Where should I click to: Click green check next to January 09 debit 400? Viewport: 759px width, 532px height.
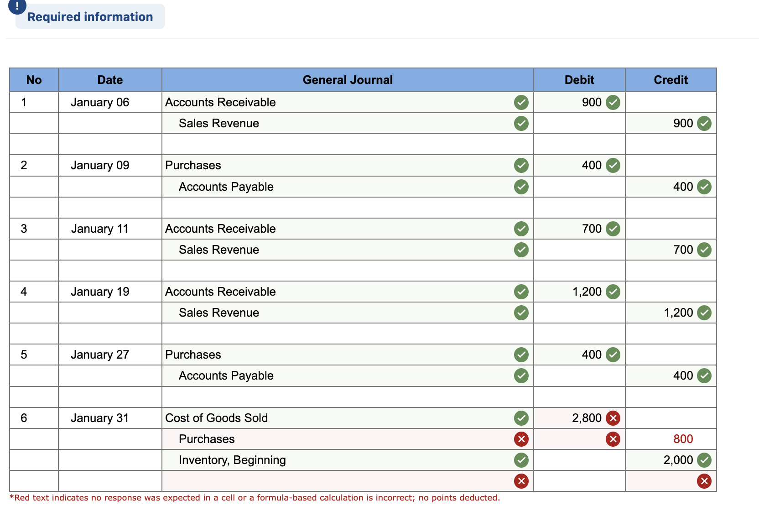(613, 165)
